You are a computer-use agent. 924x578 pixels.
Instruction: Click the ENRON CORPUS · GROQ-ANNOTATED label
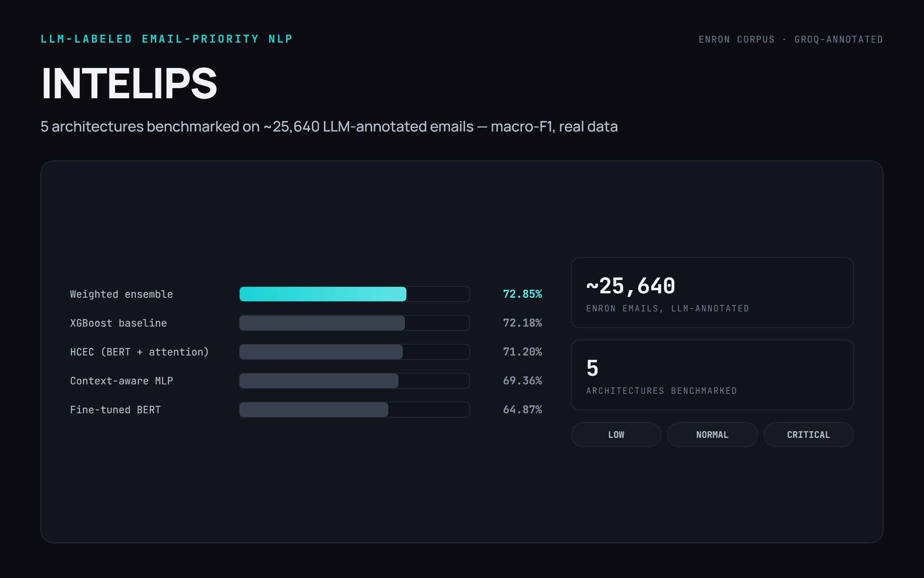click(791, 39)
